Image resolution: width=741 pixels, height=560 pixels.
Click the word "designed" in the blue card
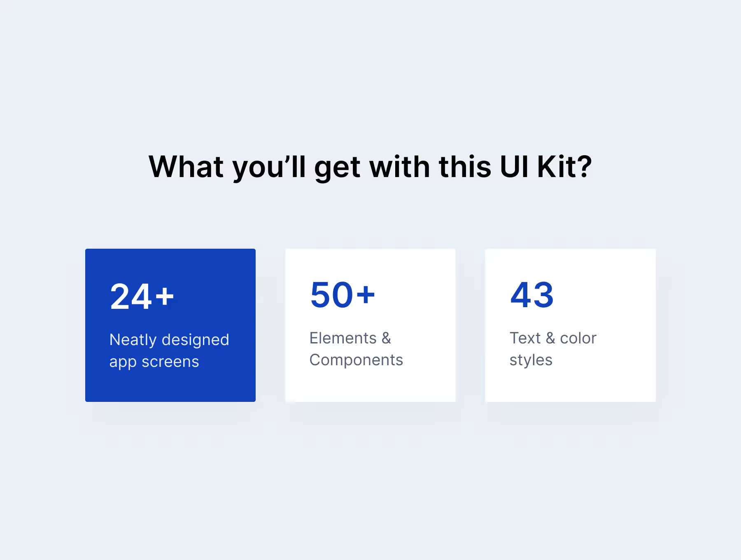pos(195,340)
